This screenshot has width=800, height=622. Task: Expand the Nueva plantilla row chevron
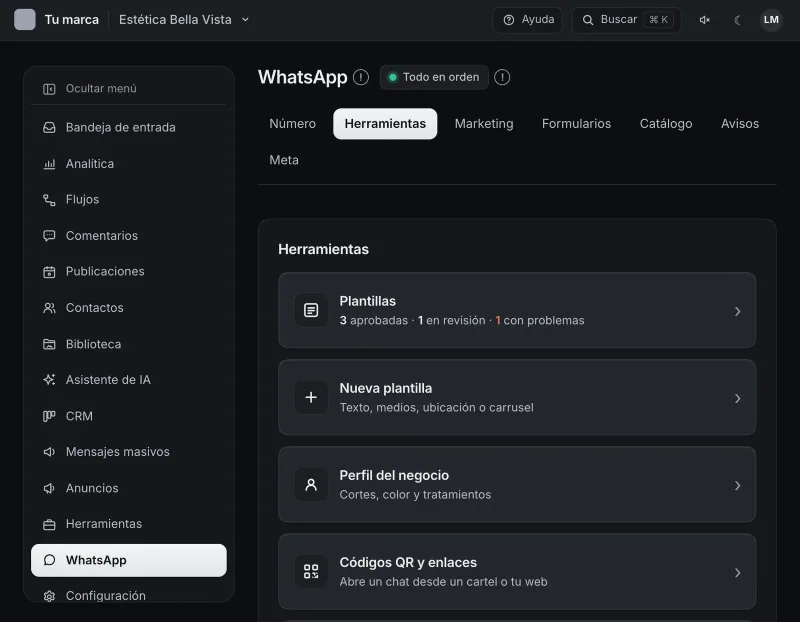(x=737, y=399)
